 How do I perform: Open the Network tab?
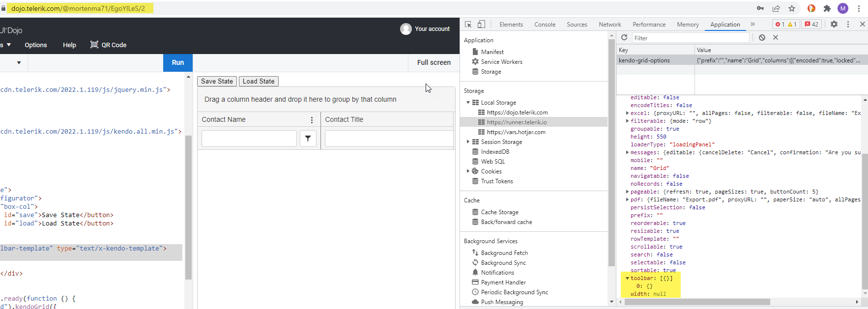[609, 25]
